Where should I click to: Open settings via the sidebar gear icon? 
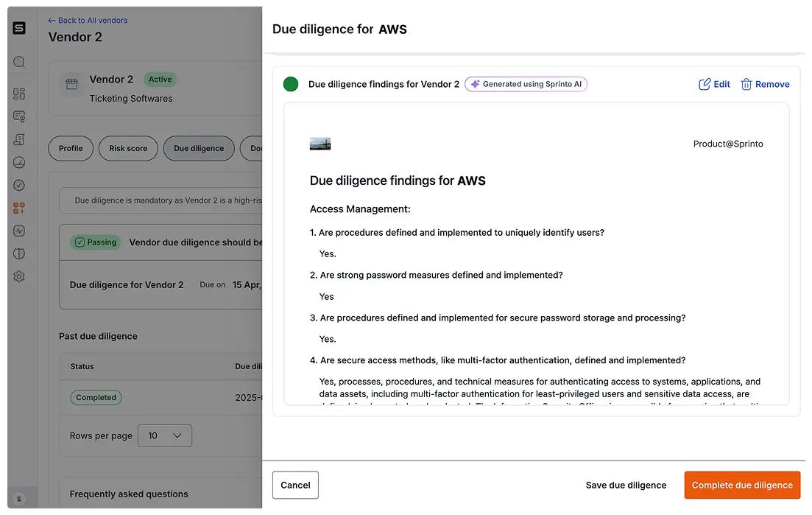[x=19, y=277]
